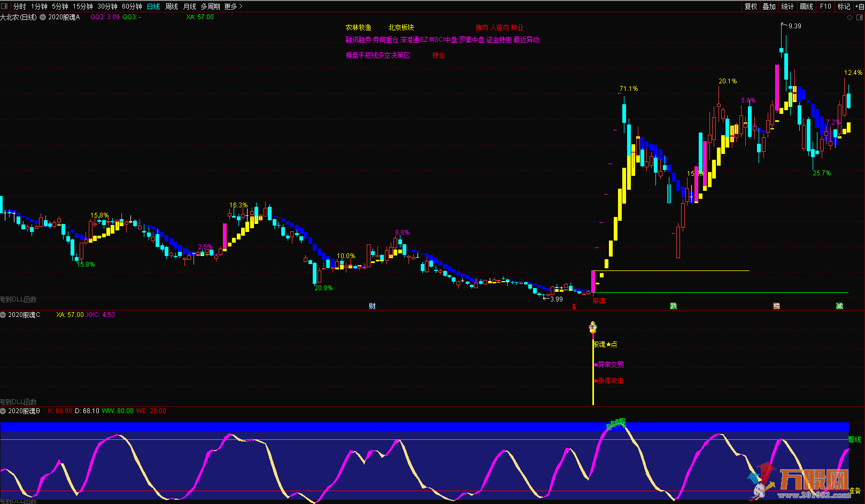Image resolution: width=865 pixels, height=504 pixels.
Task: Click the diamond icon at chart corner
Action: point(850,17)
